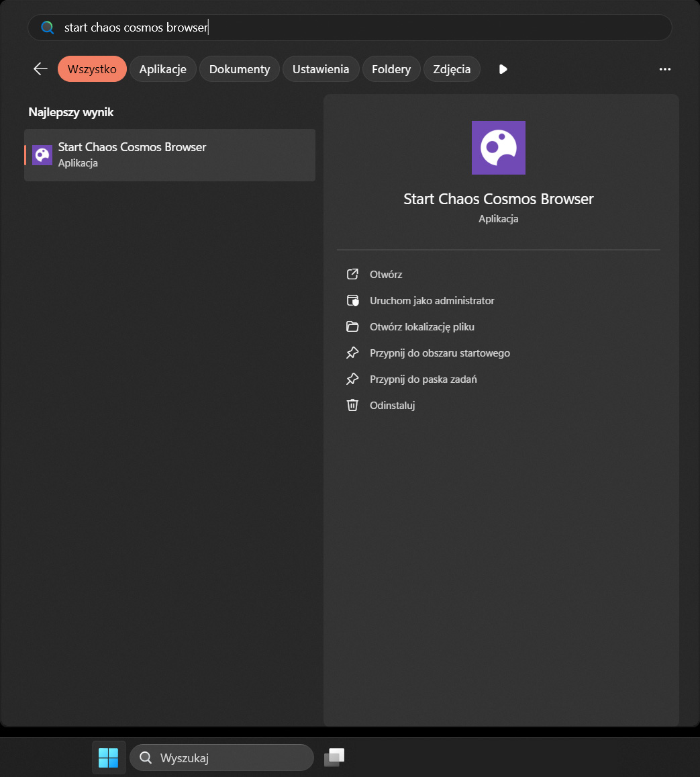Click the large Chaos Cosmos app icon

point(499,148)
